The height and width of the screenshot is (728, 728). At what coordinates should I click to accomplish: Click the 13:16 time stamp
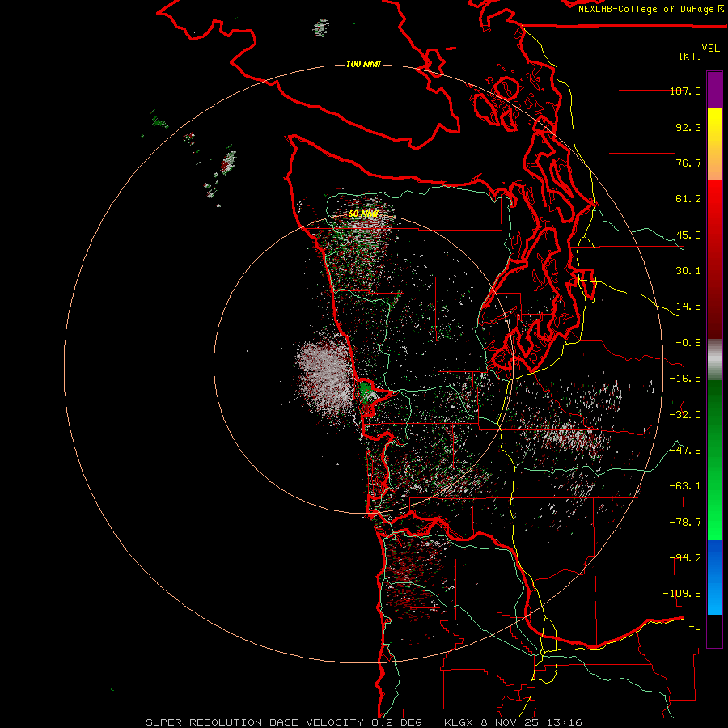click(563, 722)
